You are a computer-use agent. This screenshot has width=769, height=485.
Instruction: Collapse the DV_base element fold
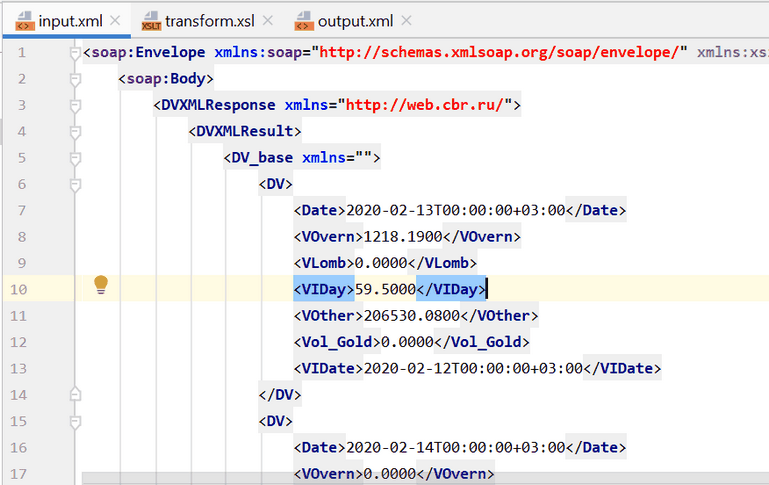(x=75, y=158)
